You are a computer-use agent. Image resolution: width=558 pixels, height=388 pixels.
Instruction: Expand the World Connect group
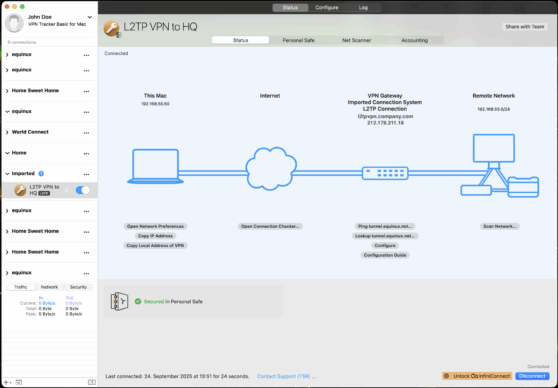7,132
